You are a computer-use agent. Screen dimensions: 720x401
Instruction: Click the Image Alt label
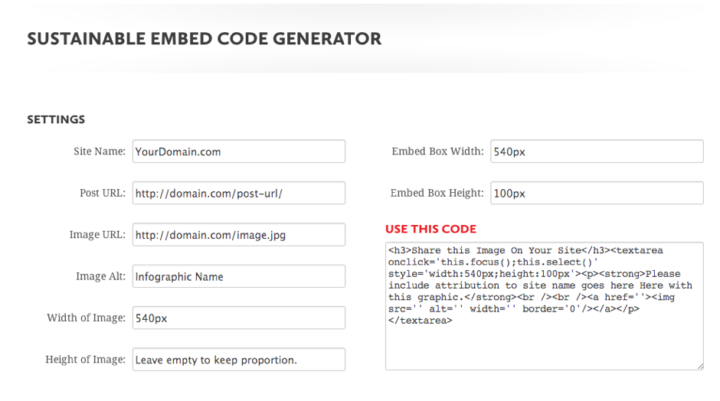tap(101, 276)
